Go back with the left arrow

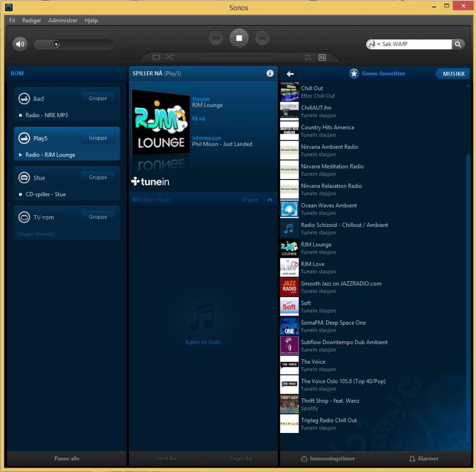pos(290,74)
